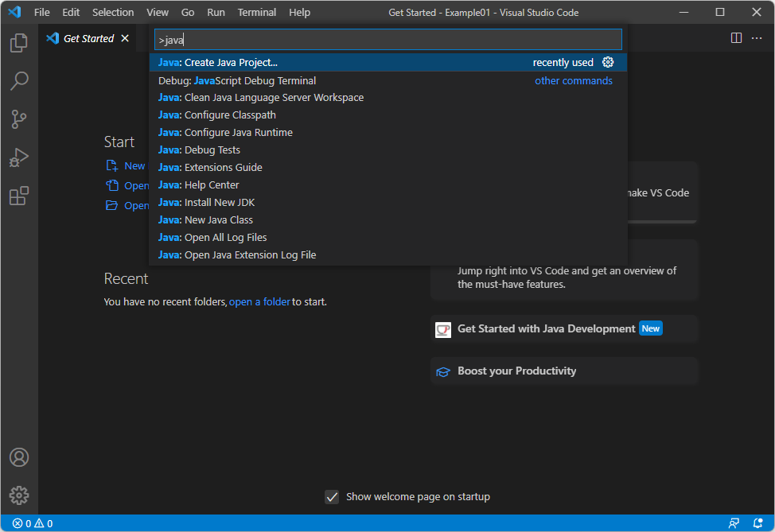Select Java: Open Java Extension Log File
The width and height of the screenshot is (775, 532).
pos(388,255)
